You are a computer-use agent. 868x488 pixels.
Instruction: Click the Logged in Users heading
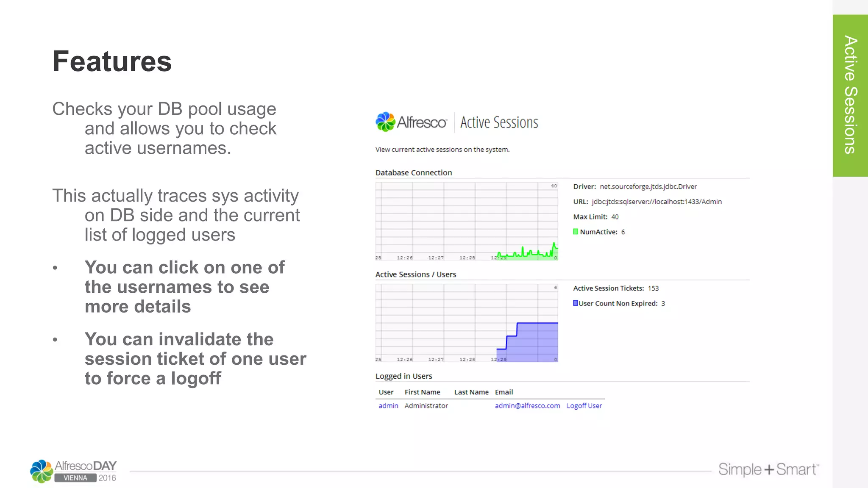click(404, 376)
